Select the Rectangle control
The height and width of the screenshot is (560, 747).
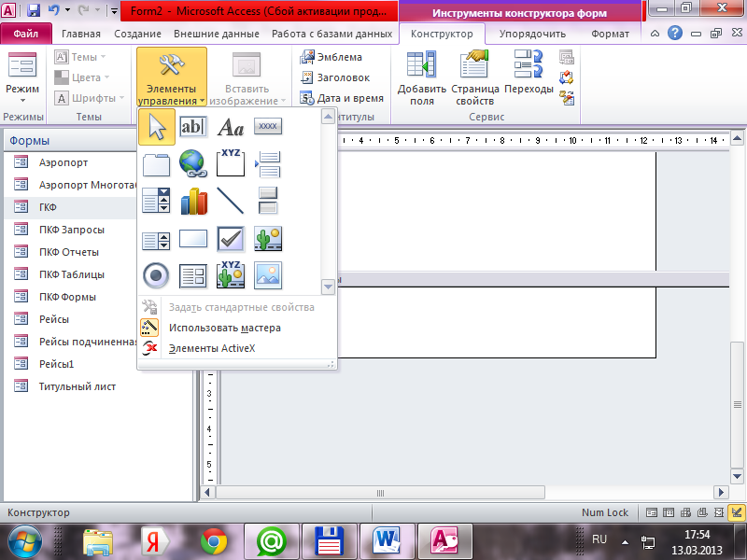(x=193, y=239)
